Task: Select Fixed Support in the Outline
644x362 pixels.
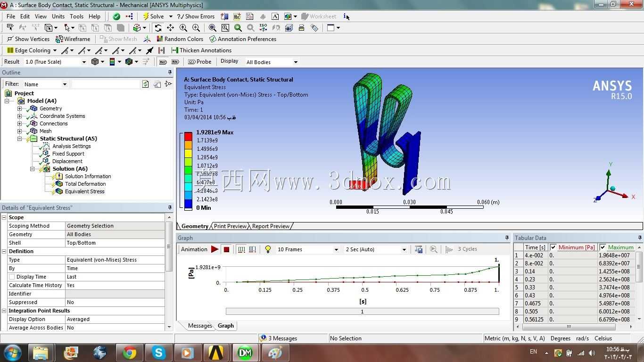Action: point(68,154)
